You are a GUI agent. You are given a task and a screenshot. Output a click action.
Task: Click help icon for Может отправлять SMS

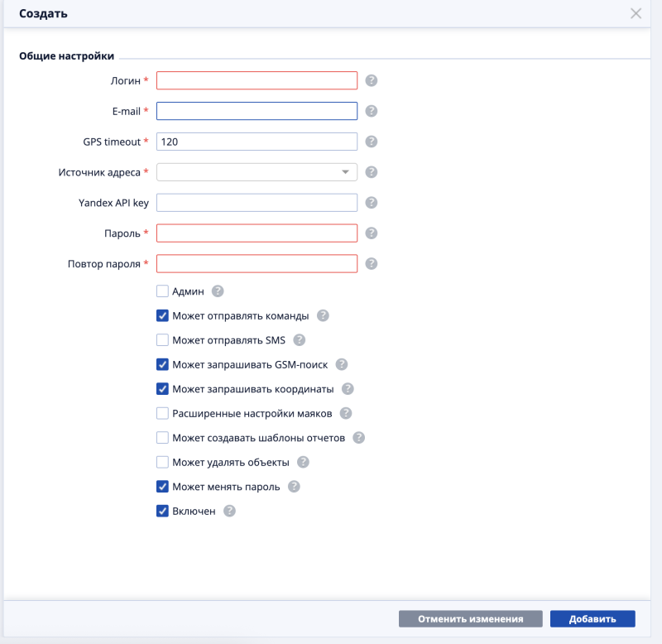(x=300, y=340)
